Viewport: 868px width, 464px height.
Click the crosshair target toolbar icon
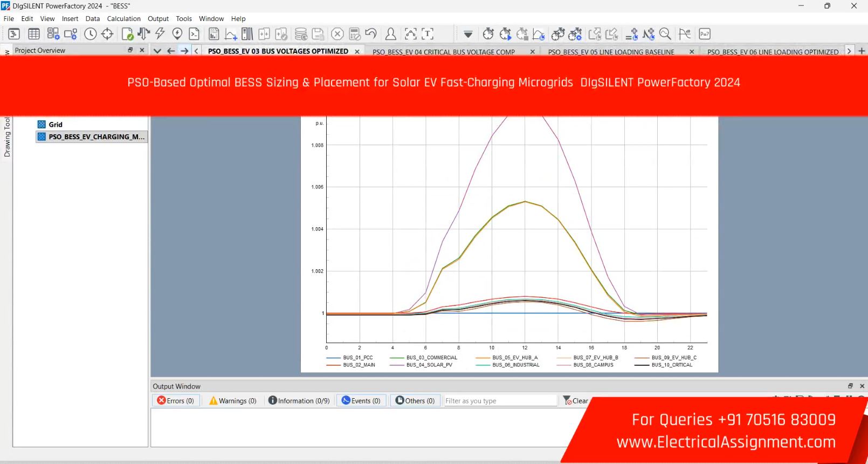tap(107, 34)
